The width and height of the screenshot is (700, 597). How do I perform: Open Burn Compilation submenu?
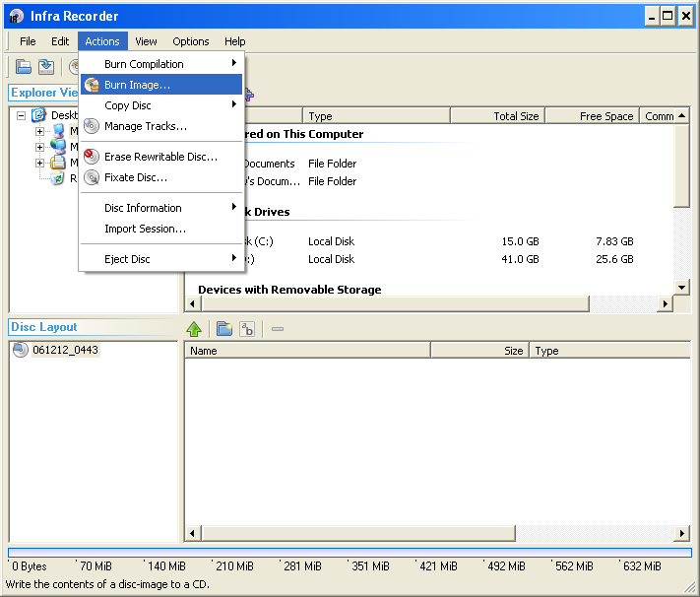(x=161, y=64)
